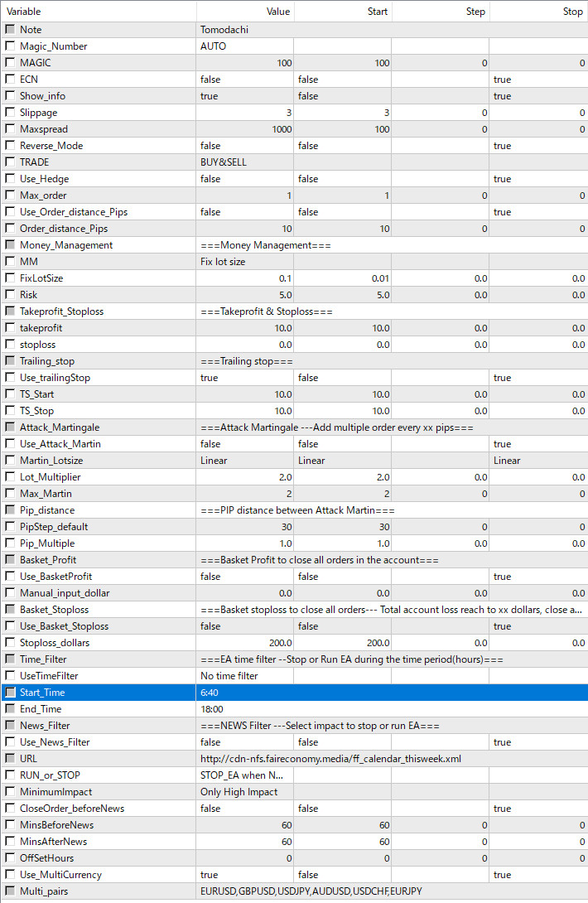Click the Start column header
The height and width of the screenshot is (903, 588).
343,12
